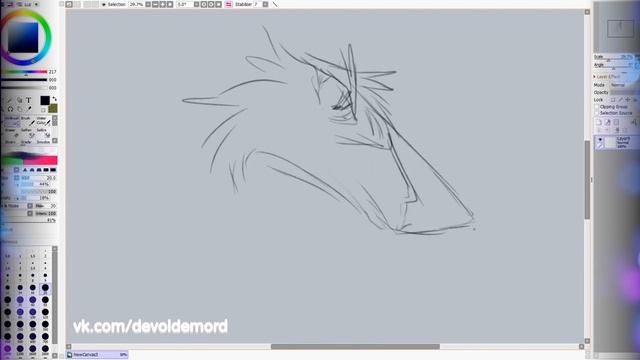
Task: Click the undo arrow in top toolbar
Action: coord(69,4)
